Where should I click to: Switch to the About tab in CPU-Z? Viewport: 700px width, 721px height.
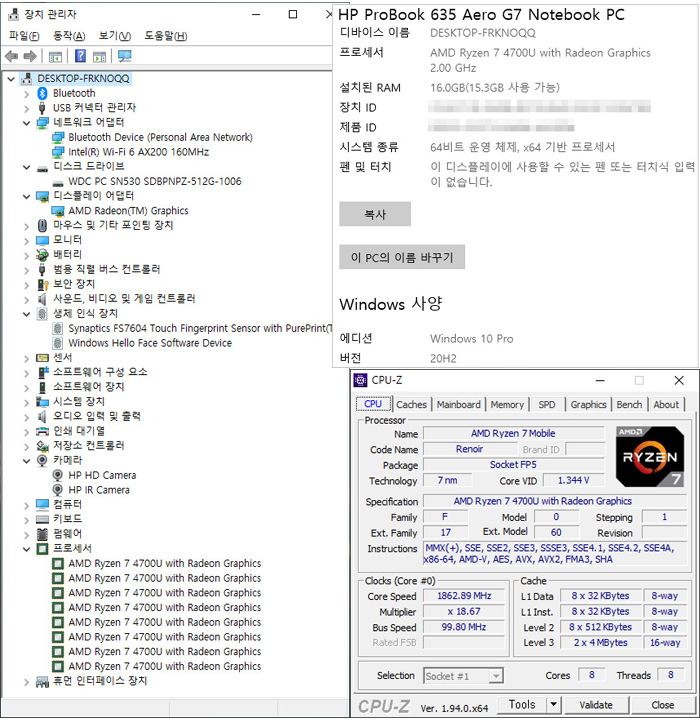point(666,405)
